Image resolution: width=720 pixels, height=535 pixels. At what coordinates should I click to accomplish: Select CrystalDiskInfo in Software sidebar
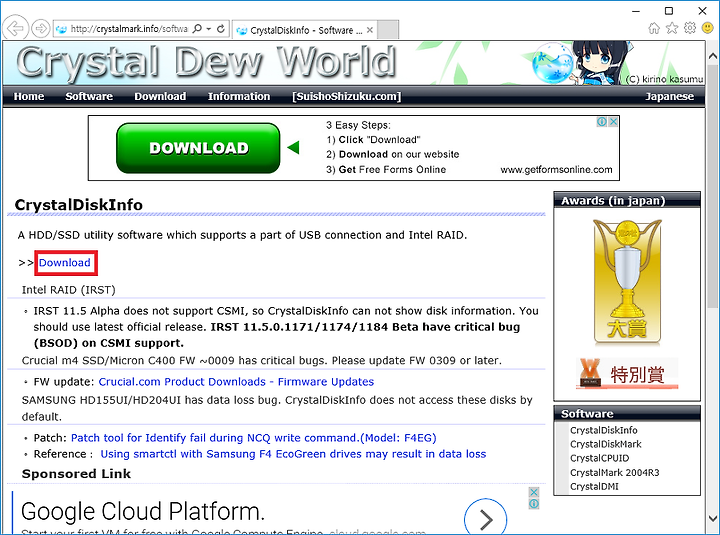[603, 430]
